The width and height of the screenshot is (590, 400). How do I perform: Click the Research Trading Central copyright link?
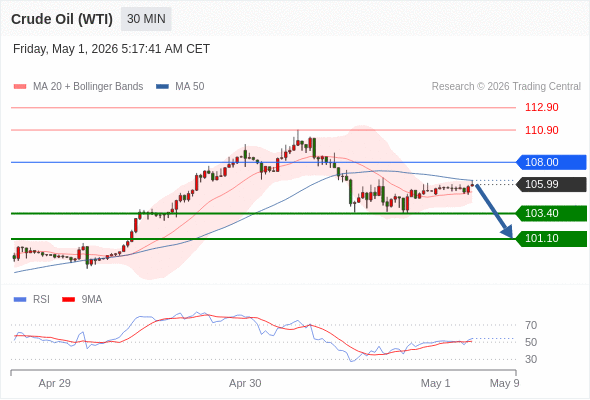point(506,87)
